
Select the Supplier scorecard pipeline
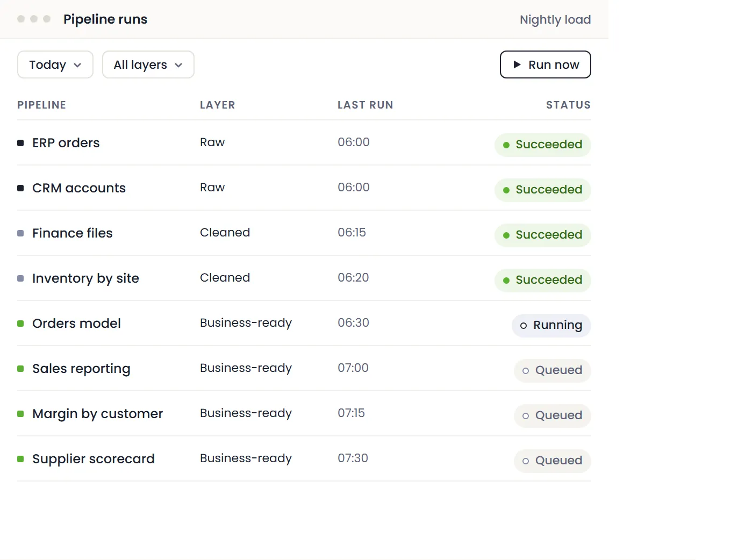click(94, 459)
